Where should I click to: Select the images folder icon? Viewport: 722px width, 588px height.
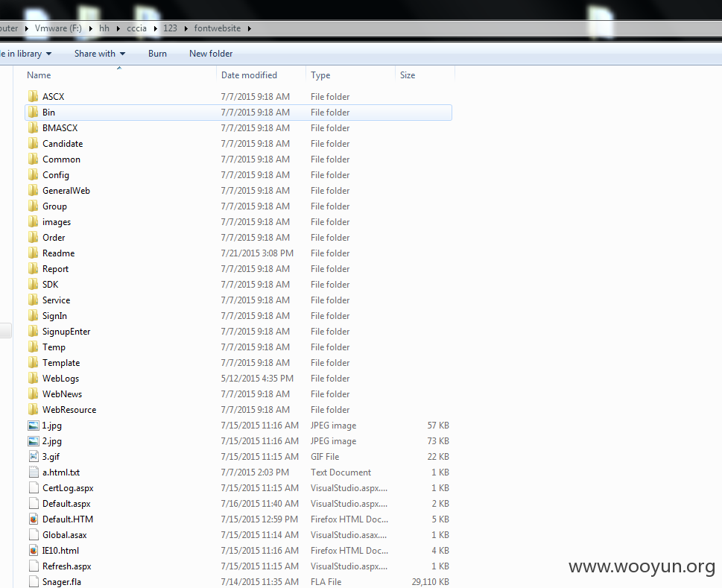coord(33,221)
